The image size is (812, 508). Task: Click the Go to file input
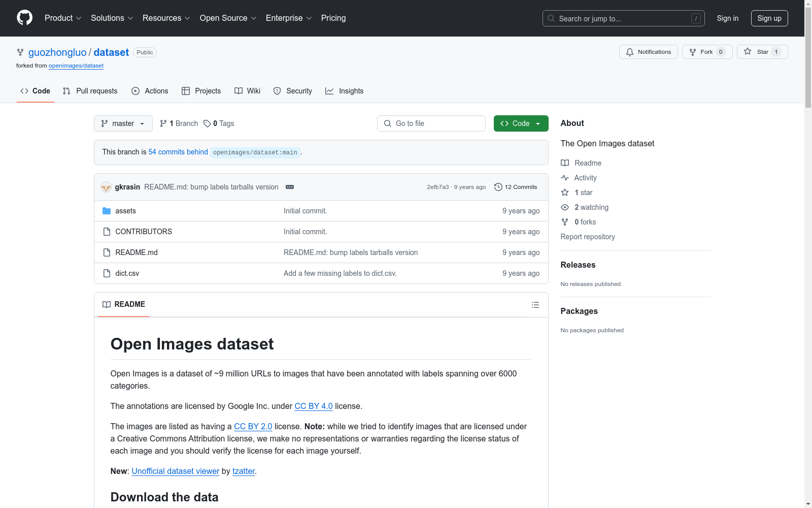pyautogui.click(x=431, y=123)
